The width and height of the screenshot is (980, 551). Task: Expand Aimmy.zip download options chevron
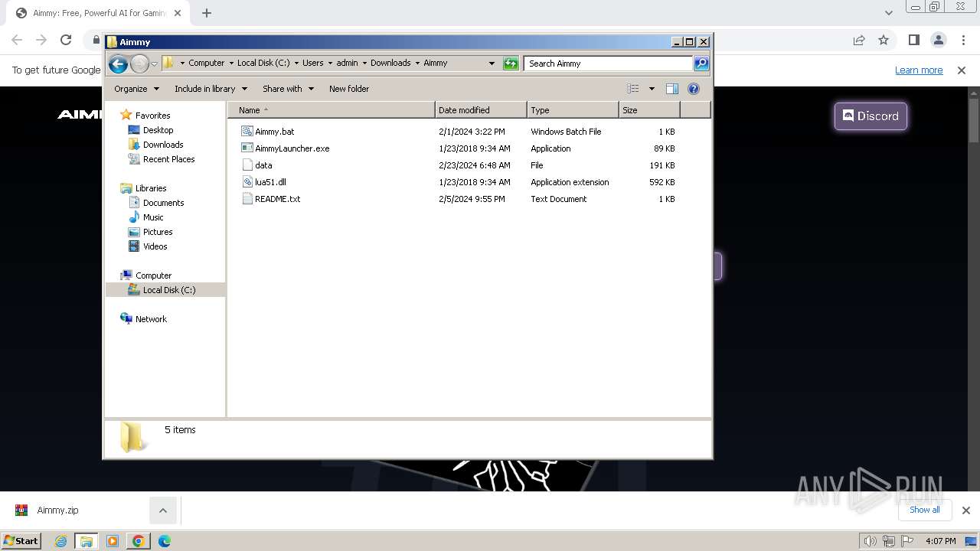162,510
